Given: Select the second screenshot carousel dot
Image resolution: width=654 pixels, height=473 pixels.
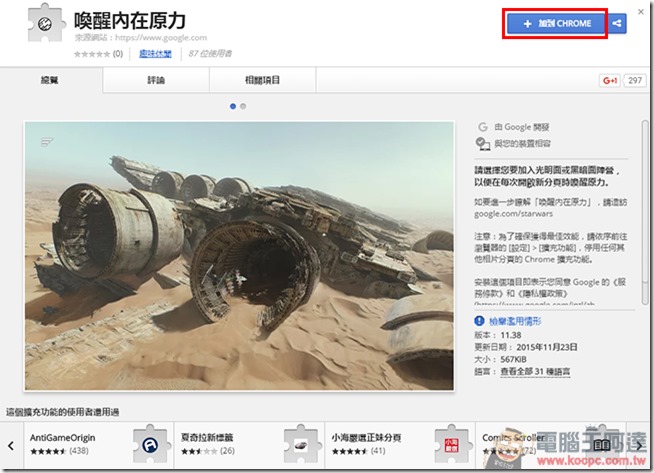Looking at the screenshot, I should click(243, 106).
